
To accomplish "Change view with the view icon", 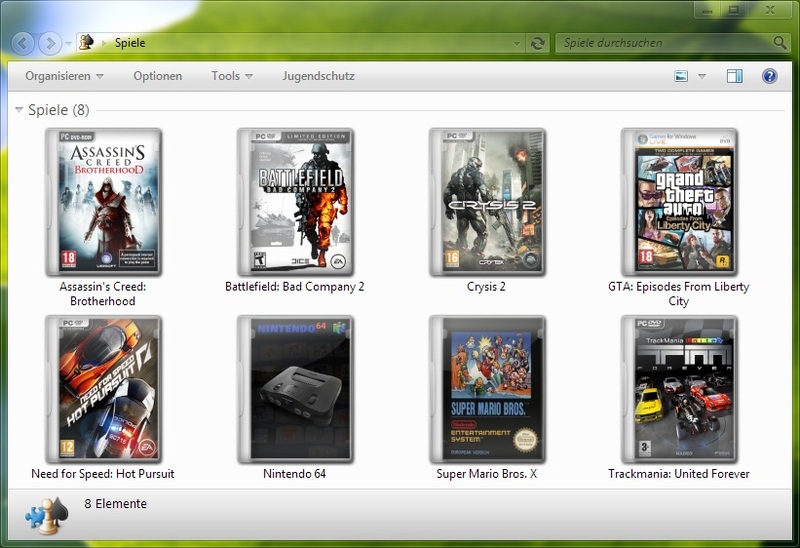I will [x=681, y=77].
